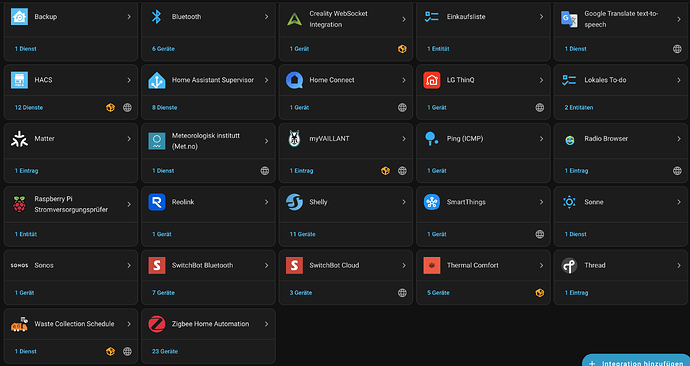This screenshot has width=690, height=366.
Task: Click the Ping (ICMP) icon
Action: coord(431,139)
